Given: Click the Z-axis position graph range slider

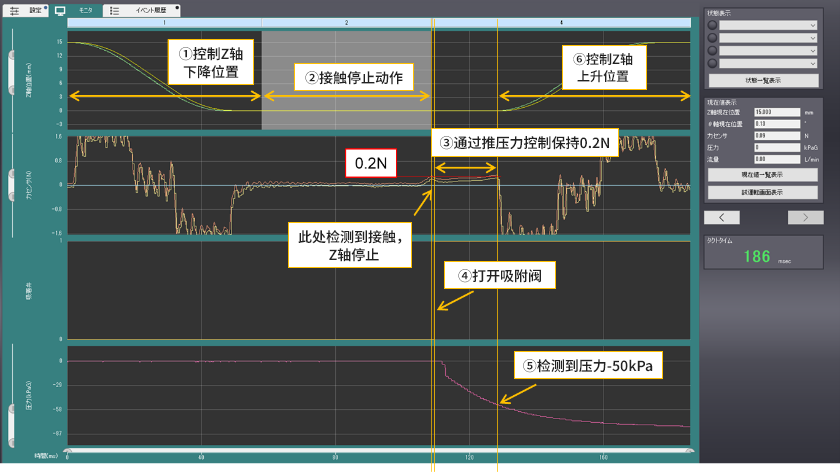Looking at the screenshot, I should (11, 72).
